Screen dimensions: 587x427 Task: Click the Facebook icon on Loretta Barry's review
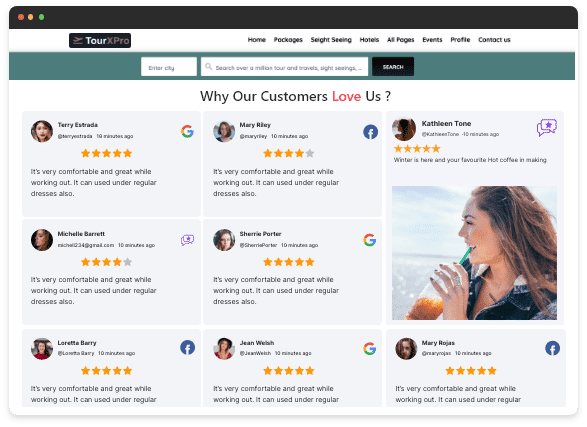point(187,348)
